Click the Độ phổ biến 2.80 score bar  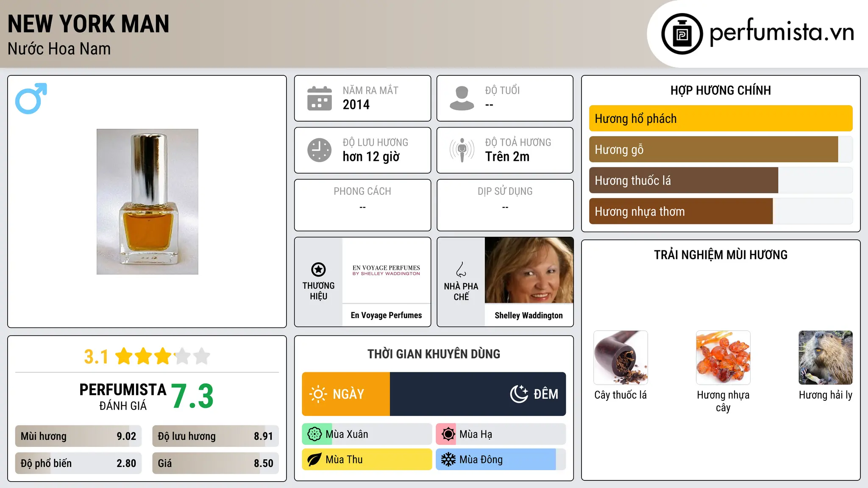[78, 463]
